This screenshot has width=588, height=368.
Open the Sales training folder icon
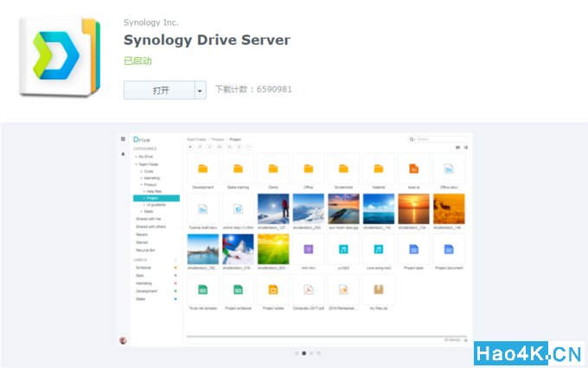coord(238,169)
